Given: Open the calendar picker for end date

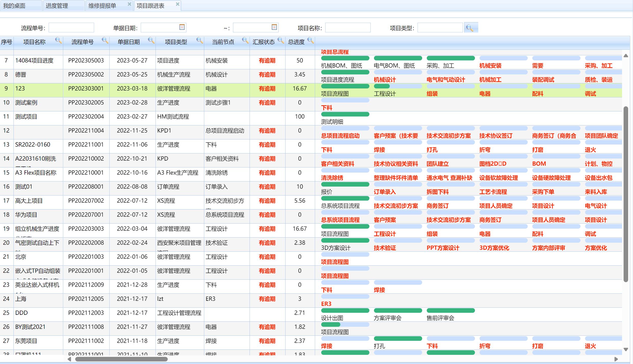Looking at the screenshot, I should click(x=274, y=27).
